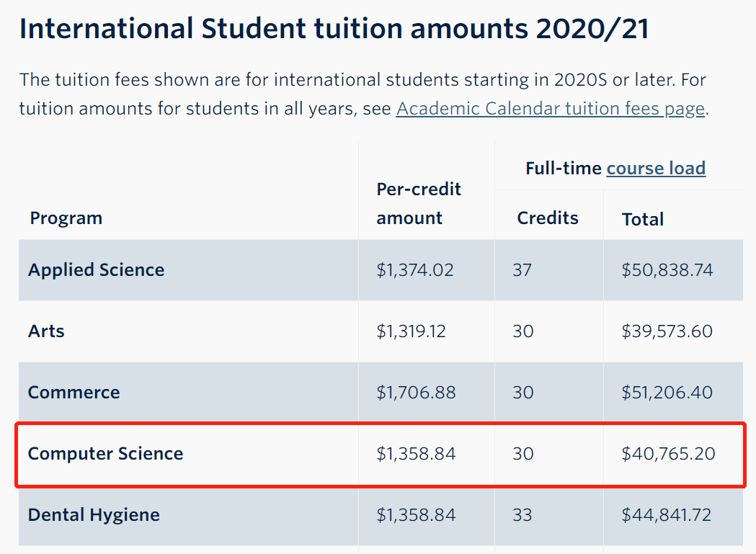The image size is (756, 554).
Task: Select the 37 credits value for Applied Science
Action: pos(522,270)
